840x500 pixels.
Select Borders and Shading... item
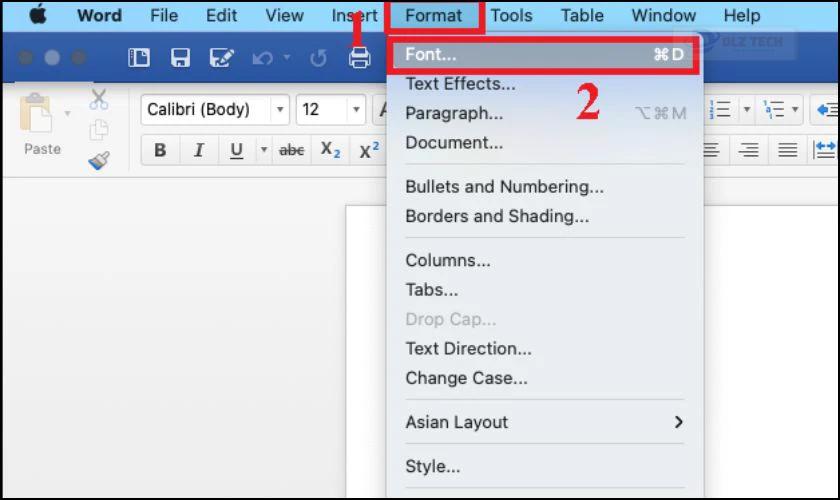pyautogui.click(x=544, y=216)
